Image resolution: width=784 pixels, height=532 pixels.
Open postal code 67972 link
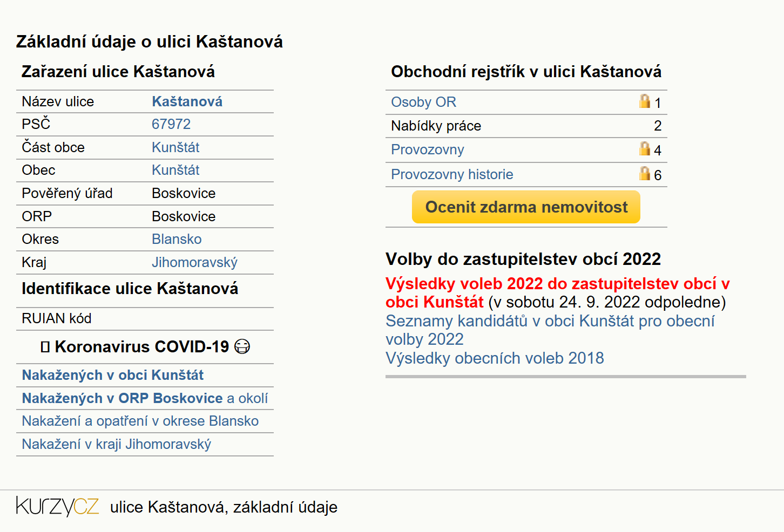[171, 124]
